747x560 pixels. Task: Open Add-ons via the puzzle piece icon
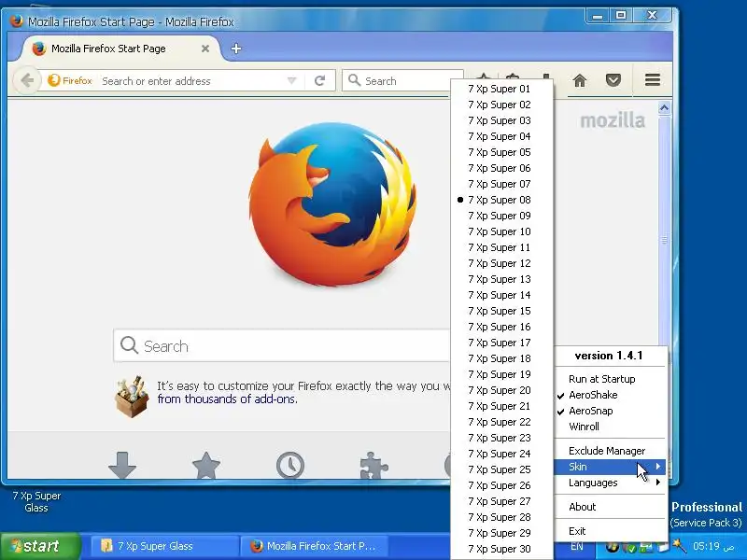(374, 465)
